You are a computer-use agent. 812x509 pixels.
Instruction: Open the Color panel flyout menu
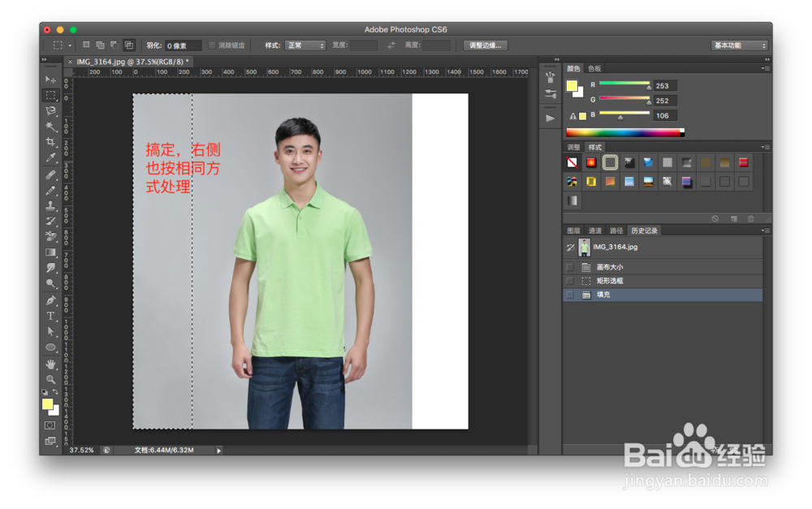766,68
